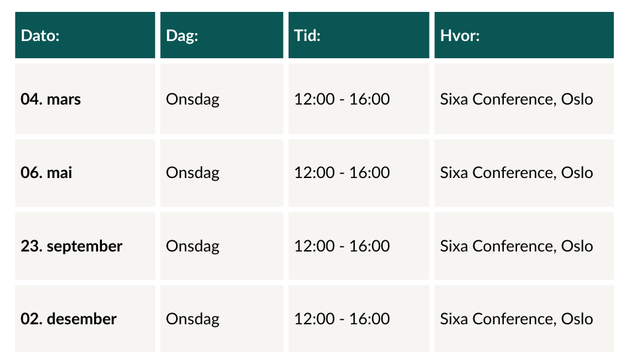Image resolution: width=629 pixels, height=364 pixels.
Task: Click the Tid: column header
Action: pyautogui.click(x=359, y=35)
